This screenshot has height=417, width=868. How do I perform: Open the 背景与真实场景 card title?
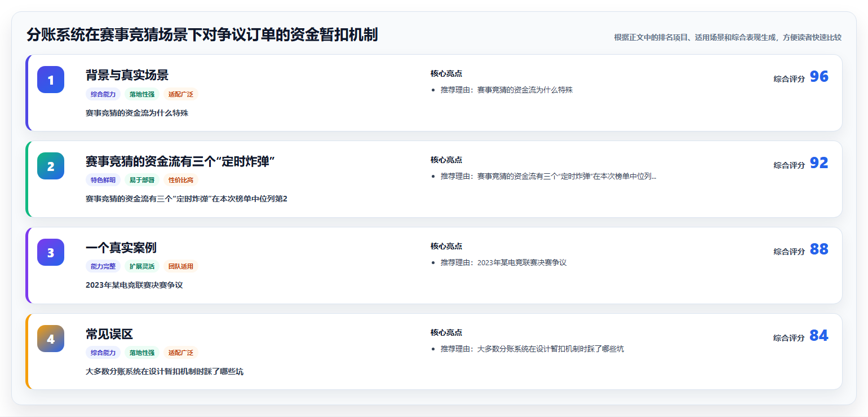[x=127, y=75]
